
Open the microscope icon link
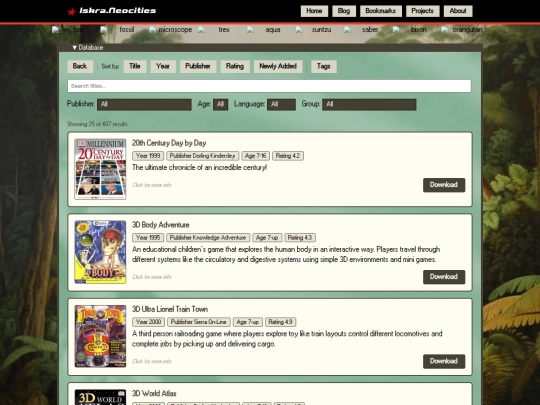(170, 30)
